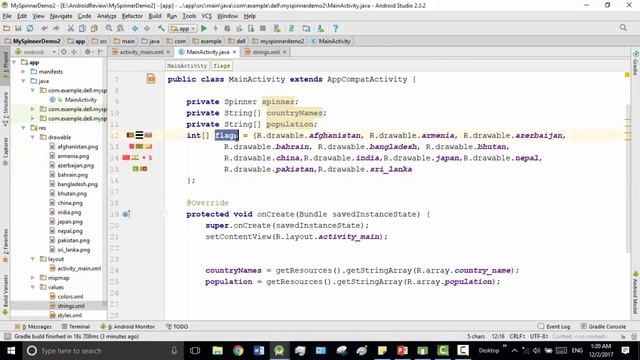Click the project panel settings gear icon

(x=88, y=52)
